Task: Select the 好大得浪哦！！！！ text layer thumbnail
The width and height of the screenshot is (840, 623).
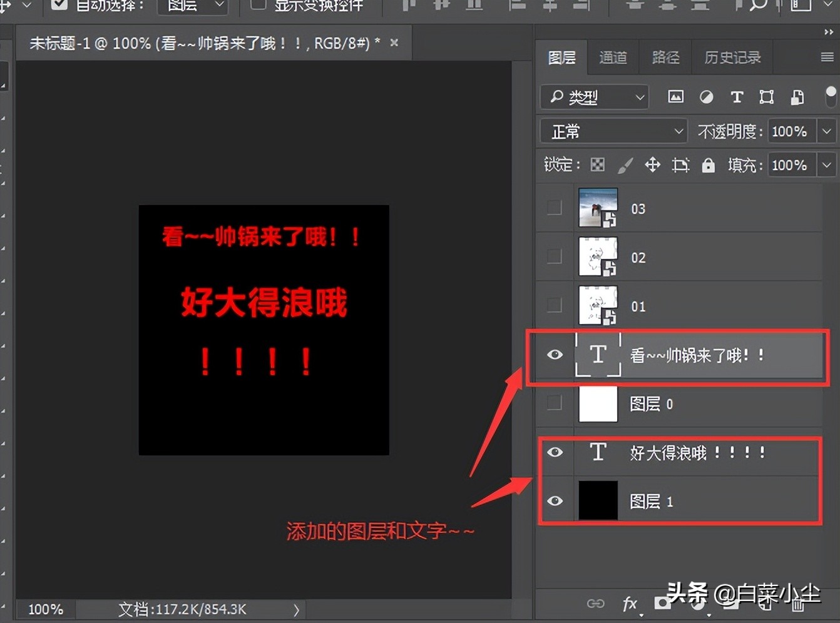Action: [x=598, y=452]
